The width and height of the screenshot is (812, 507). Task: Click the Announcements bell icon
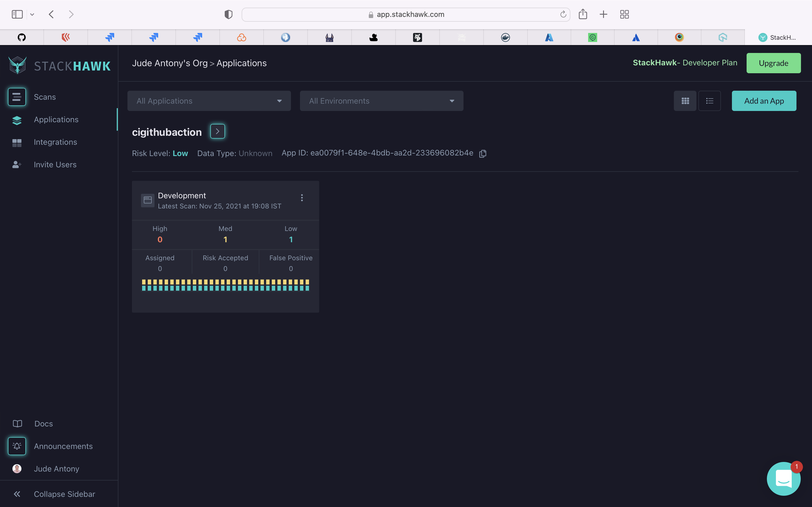tap(17, 446)
